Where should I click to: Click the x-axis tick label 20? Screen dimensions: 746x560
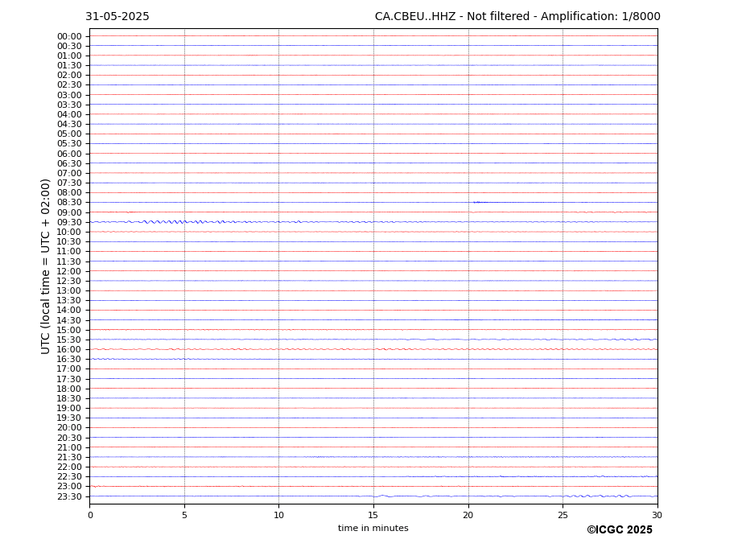point(468,515)
